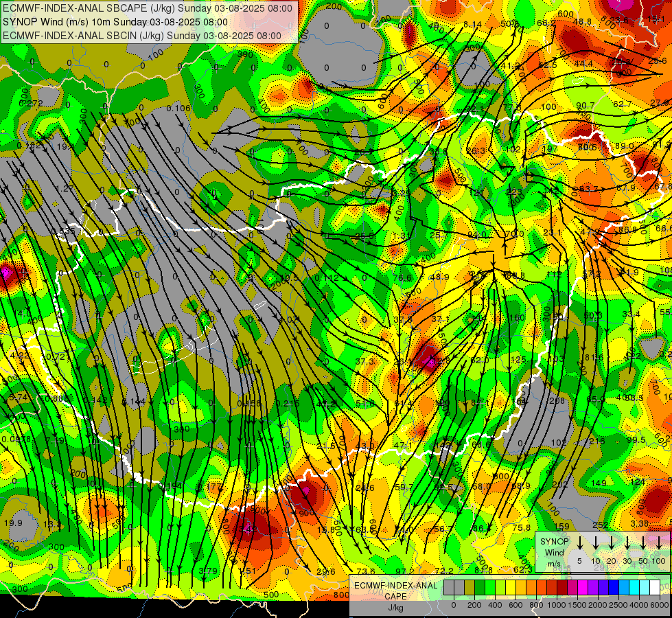This screenshot has height=618, width=672.
Task: Click the 2000 tick label on CAPE scale
Action: (598, 605)
